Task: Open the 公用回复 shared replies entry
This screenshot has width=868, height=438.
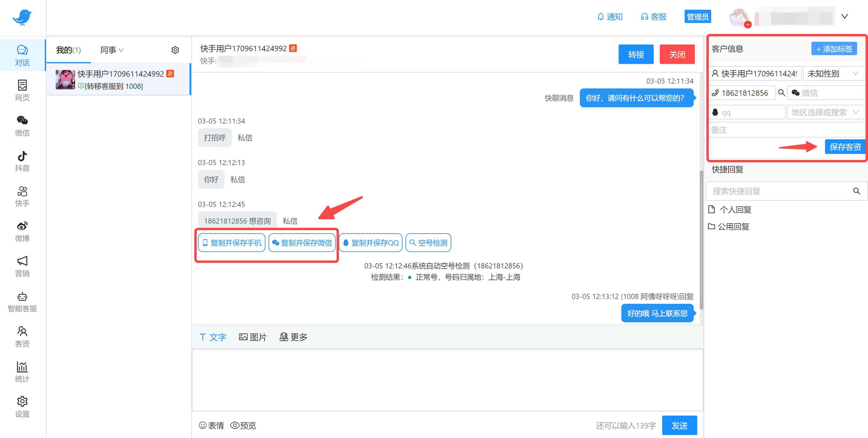Action: click(733, 226)
